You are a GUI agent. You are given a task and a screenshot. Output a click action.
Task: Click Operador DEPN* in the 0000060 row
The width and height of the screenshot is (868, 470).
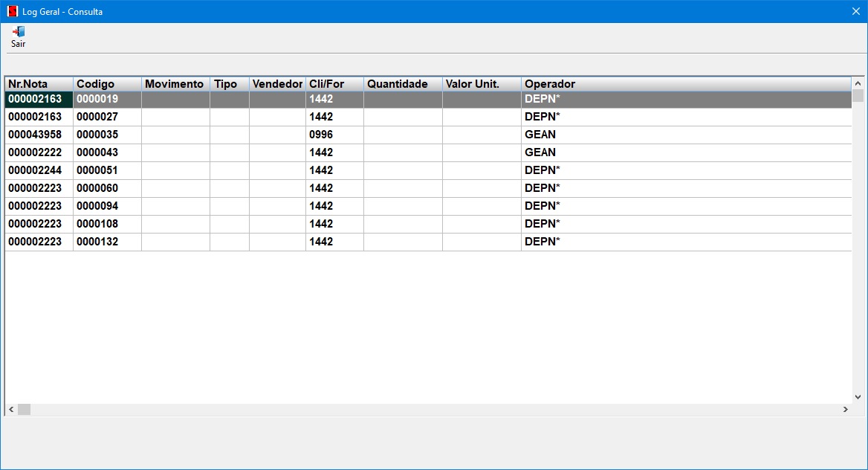[x=687, y=188]
